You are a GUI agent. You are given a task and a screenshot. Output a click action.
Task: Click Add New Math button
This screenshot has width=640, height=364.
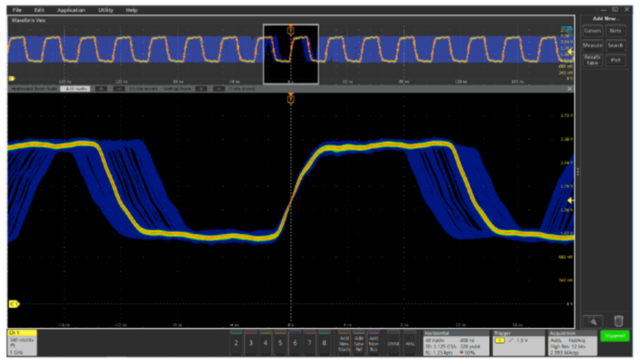click(x=344, y=343)
